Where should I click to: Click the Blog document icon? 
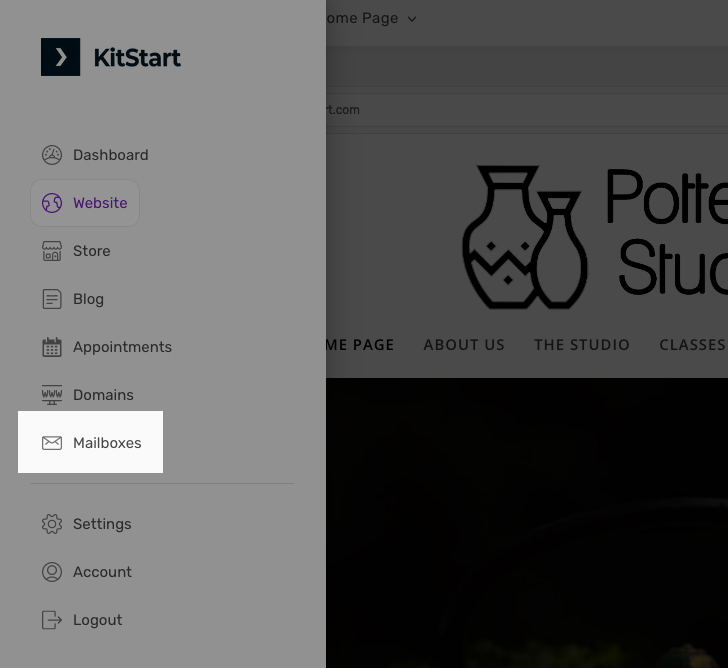click(x=52, y=299)
